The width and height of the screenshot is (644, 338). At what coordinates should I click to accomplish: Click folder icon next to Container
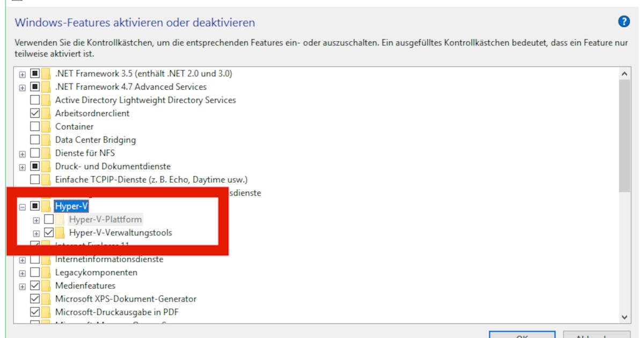pyautogui.click(x=47, y=126)
